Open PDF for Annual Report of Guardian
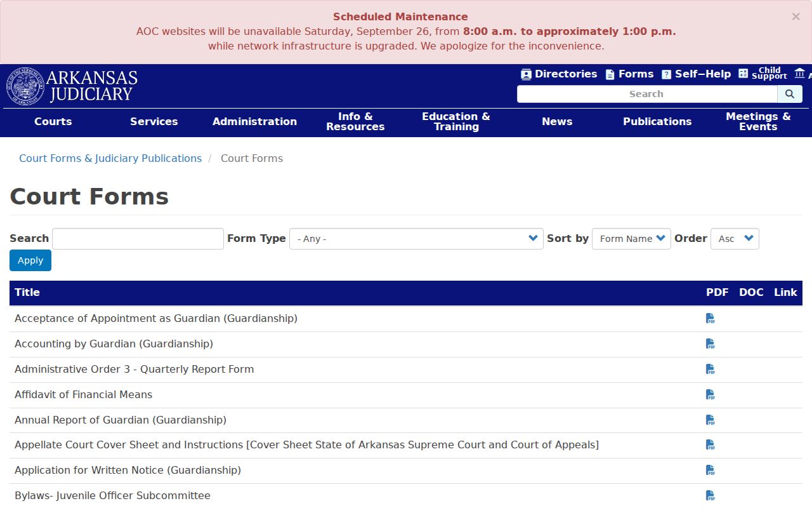The width and height of the screenshot is (812, 508). (x=710, y=420)
